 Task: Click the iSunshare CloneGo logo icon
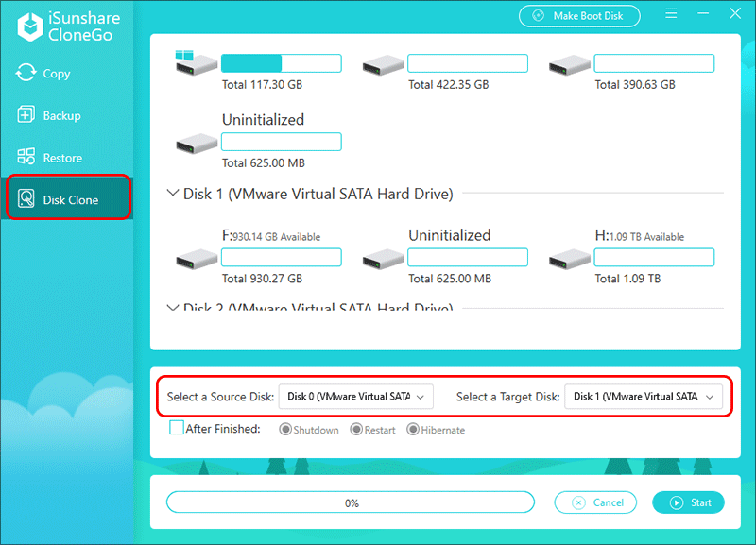pyautogui.click(x=30, y=26)
